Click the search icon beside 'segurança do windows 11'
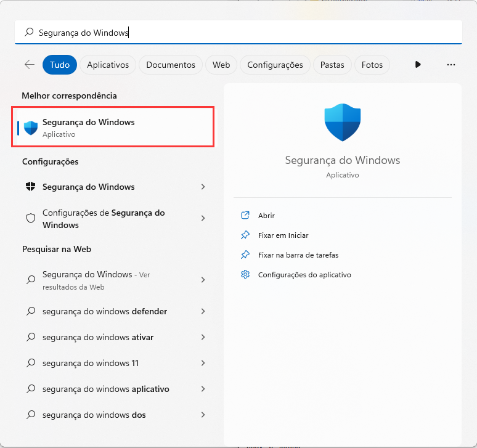The image size is (477, 448). pyautogui.click(x=31, y=363)
